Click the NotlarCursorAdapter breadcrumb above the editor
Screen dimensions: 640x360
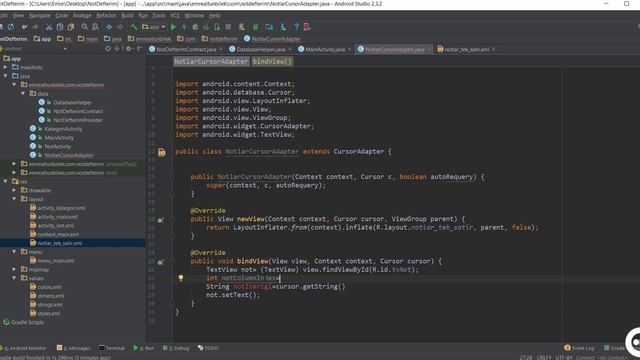click(x=211, y=62)
